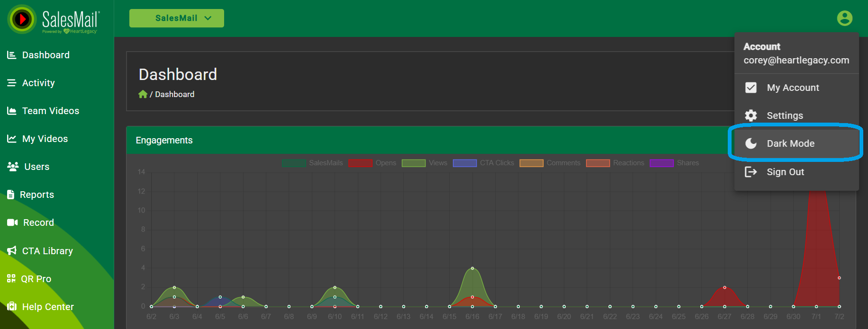
Task: Click the Reports document icon
Action: pyautogui.click(x=10, y=195)
